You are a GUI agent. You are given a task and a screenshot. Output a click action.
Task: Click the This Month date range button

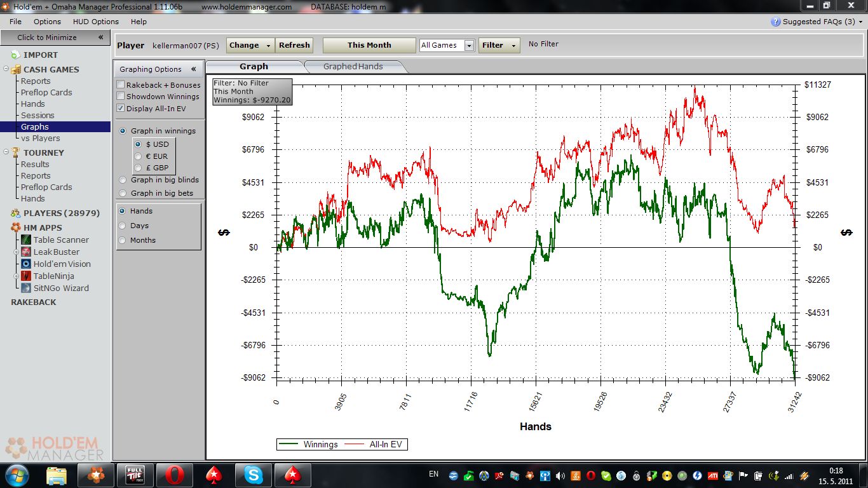(x=369, y=45)
